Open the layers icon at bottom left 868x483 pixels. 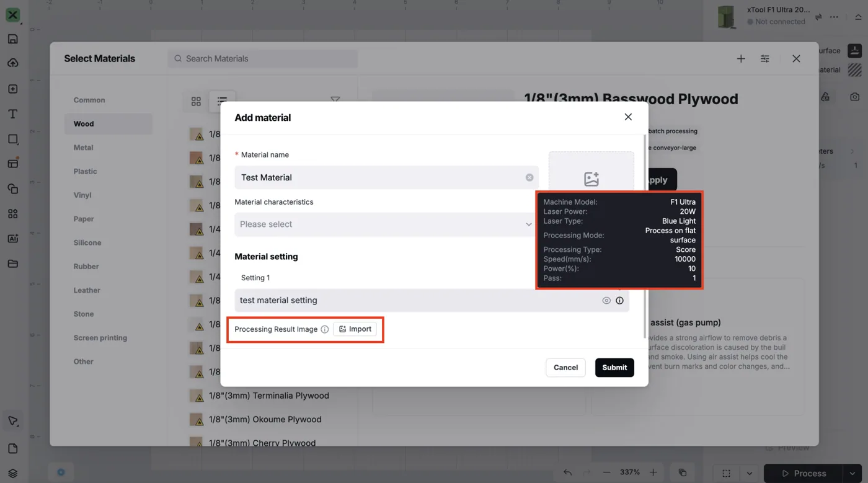tap(12, 473)
